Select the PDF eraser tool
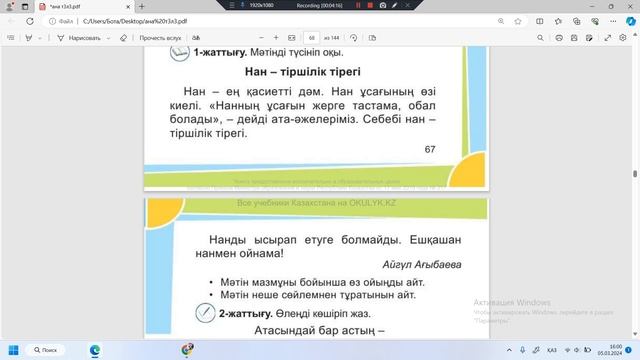 (123, 38)
